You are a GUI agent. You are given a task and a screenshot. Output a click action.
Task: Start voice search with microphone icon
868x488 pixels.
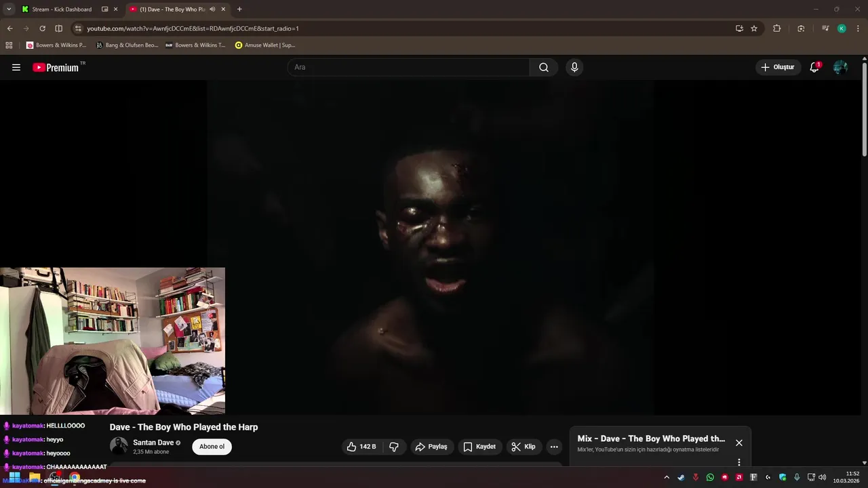574,67
